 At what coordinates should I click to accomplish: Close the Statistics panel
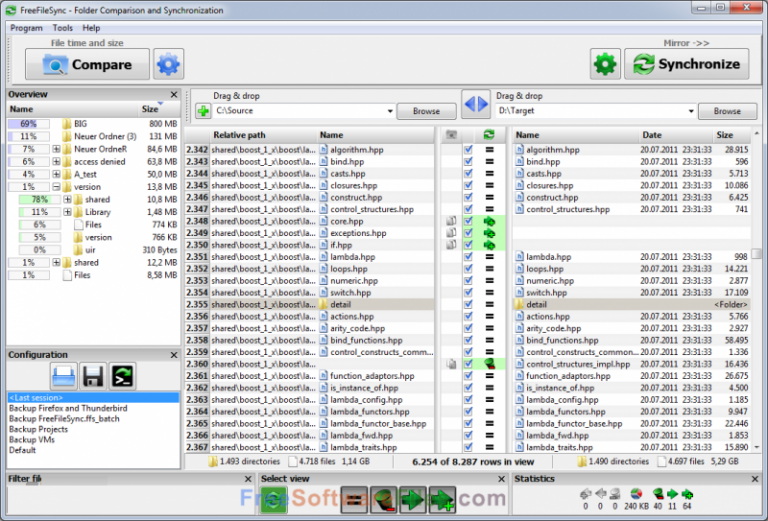click(755, 479)
